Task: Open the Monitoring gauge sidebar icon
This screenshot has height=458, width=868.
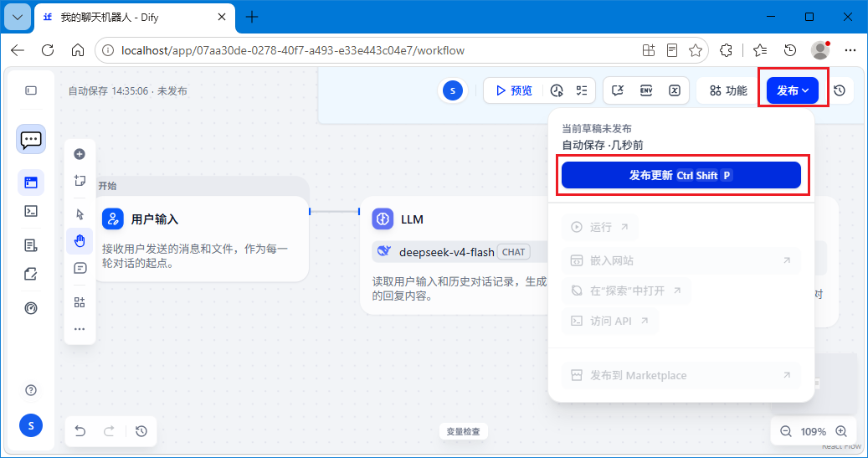Action: [31, 308]
